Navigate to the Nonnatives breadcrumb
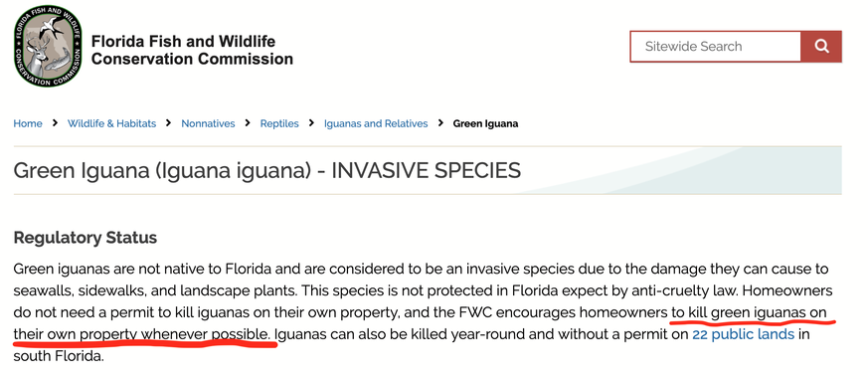The height and width of the screenshot is (379, 868). click(208, 123)
